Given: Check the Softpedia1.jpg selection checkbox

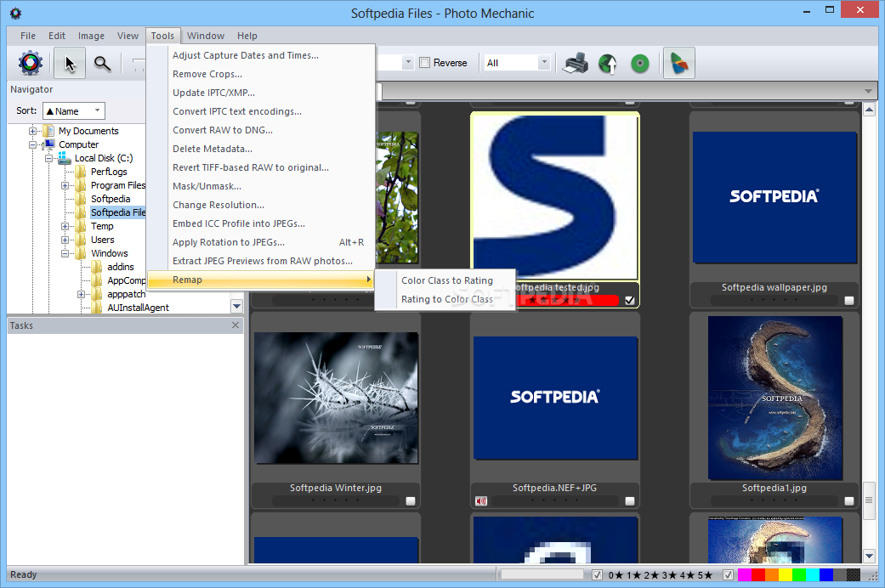Looking at the screenshot, I should click(x=849, y=501).
